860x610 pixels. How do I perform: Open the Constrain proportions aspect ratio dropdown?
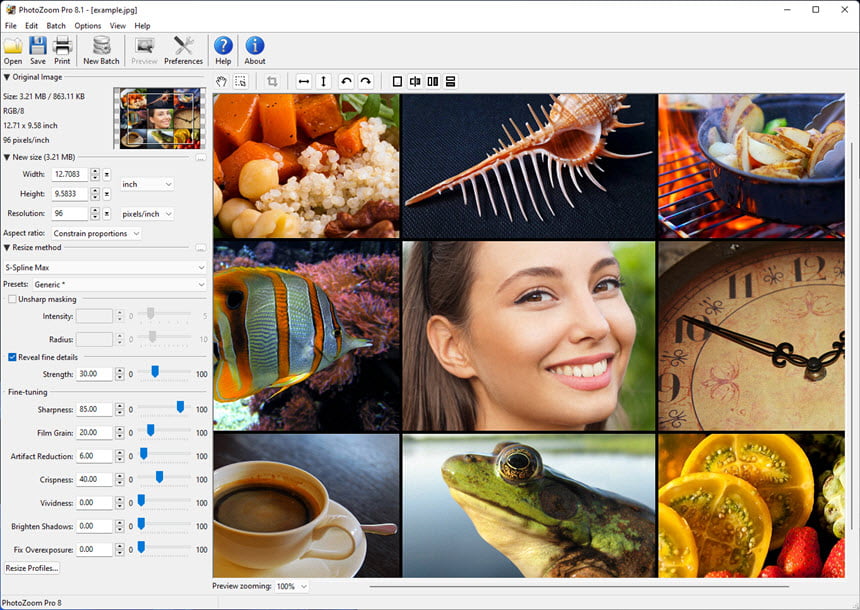point(97,234)
